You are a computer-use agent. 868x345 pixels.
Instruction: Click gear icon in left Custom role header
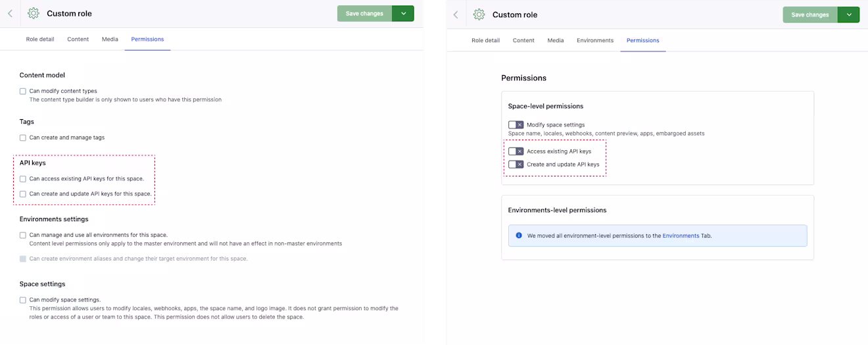(34, 13)
